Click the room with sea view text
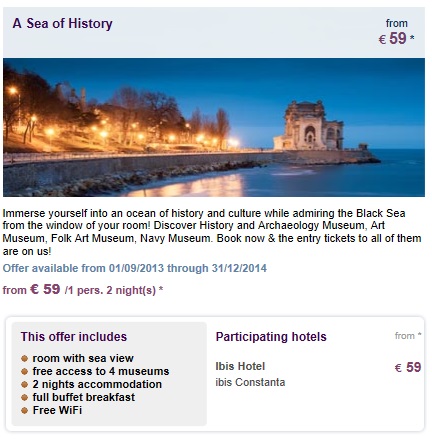This screenshot has width=432, height=439. point(83,358)
